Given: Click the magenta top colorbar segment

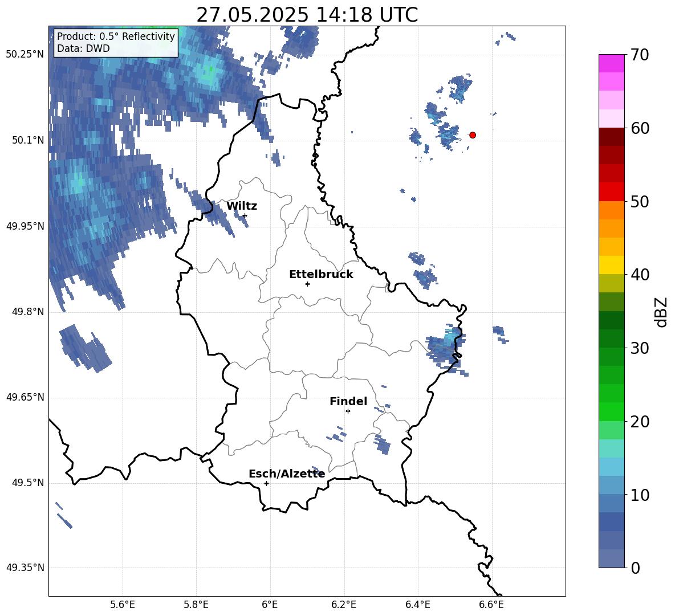Looking at the screenshot, I should tap(611, 63).
